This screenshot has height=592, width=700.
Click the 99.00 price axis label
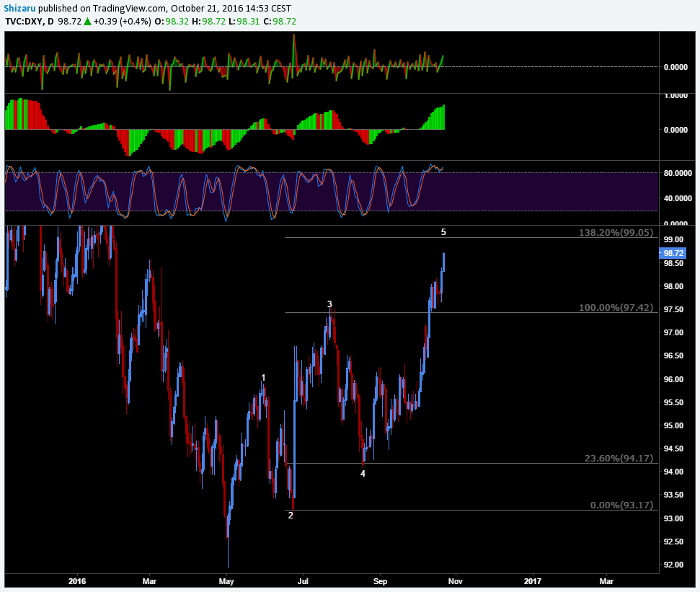click(x=673, y=239)
